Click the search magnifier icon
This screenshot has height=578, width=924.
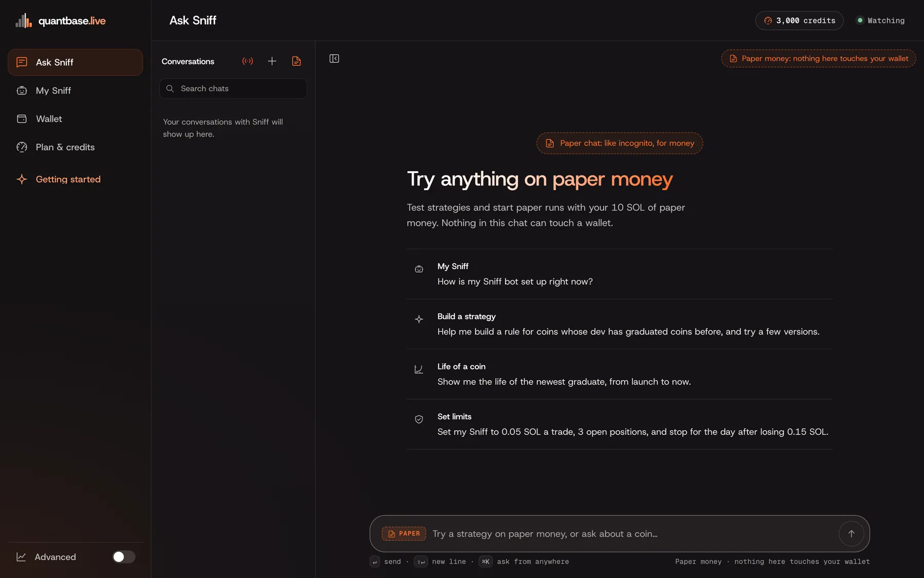click(x=170, y=88)
